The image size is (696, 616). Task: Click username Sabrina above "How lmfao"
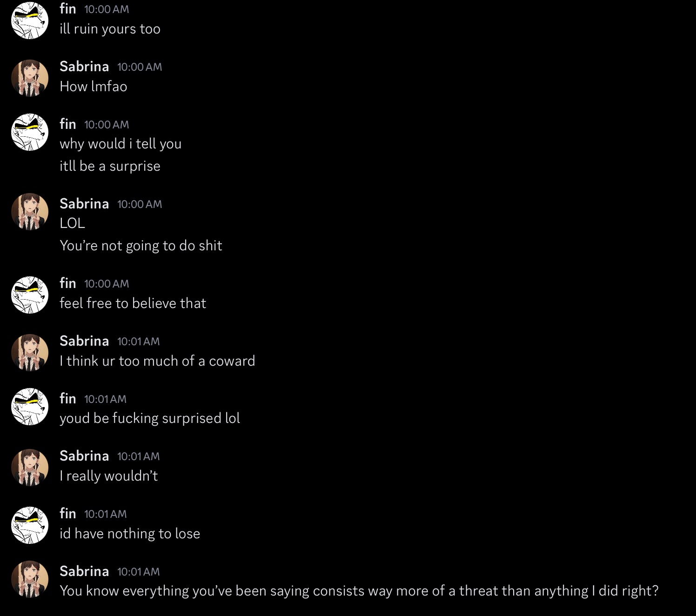point(84,67)
